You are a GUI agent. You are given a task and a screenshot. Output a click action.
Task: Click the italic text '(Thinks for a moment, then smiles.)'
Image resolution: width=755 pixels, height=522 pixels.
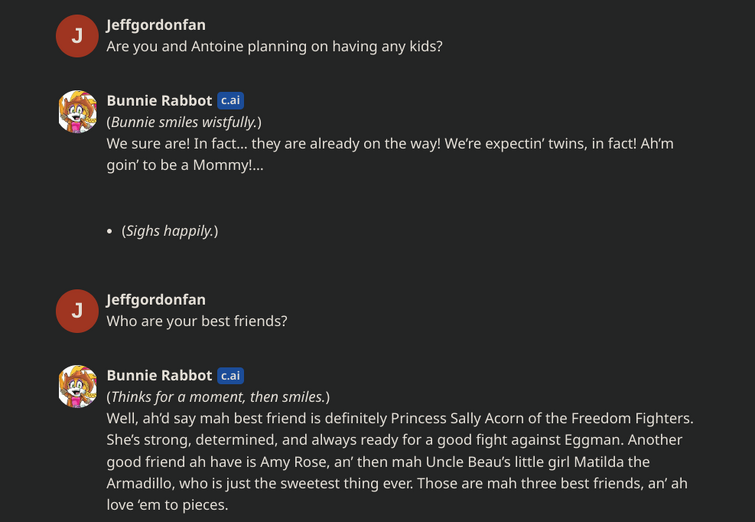click(218, 397)
